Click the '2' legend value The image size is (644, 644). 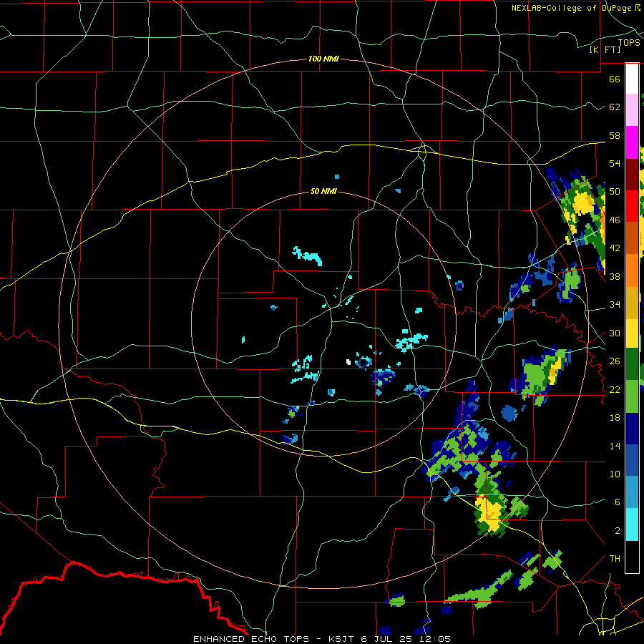(x=618, y=531)
